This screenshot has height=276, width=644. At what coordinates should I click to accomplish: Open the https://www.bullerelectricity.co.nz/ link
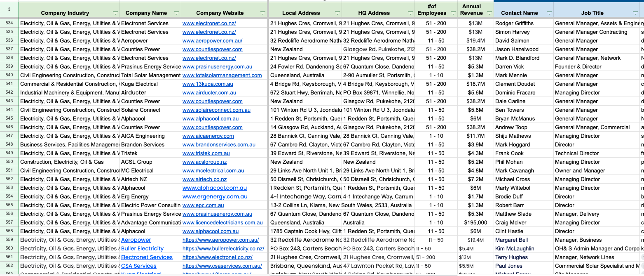pos(223,248)
